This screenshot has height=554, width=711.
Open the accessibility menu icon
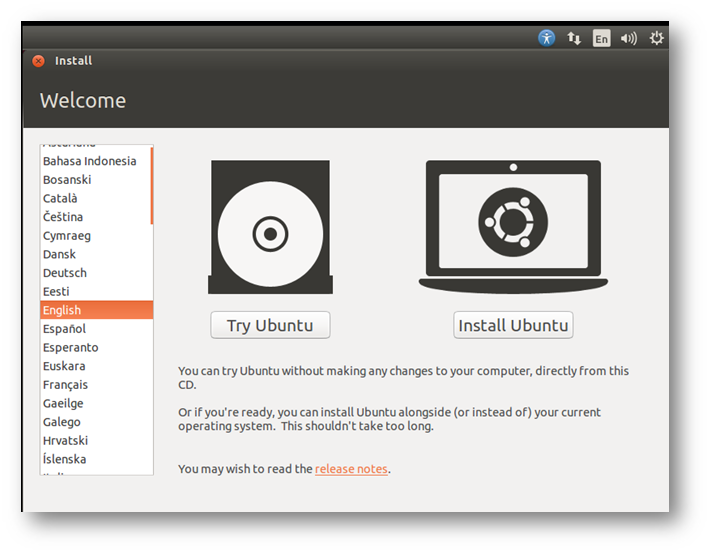(x=546, y=38)
